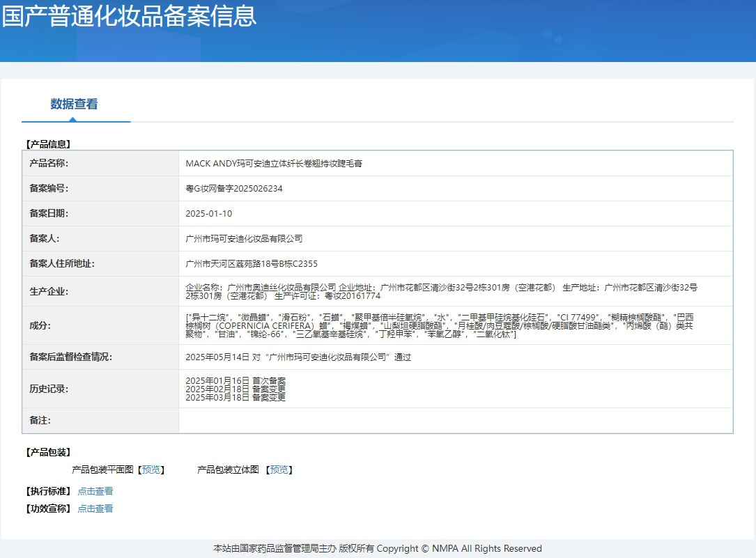Select the 数据查看 tab
Screen dimensions: 756x558
(x=75, y=104)
